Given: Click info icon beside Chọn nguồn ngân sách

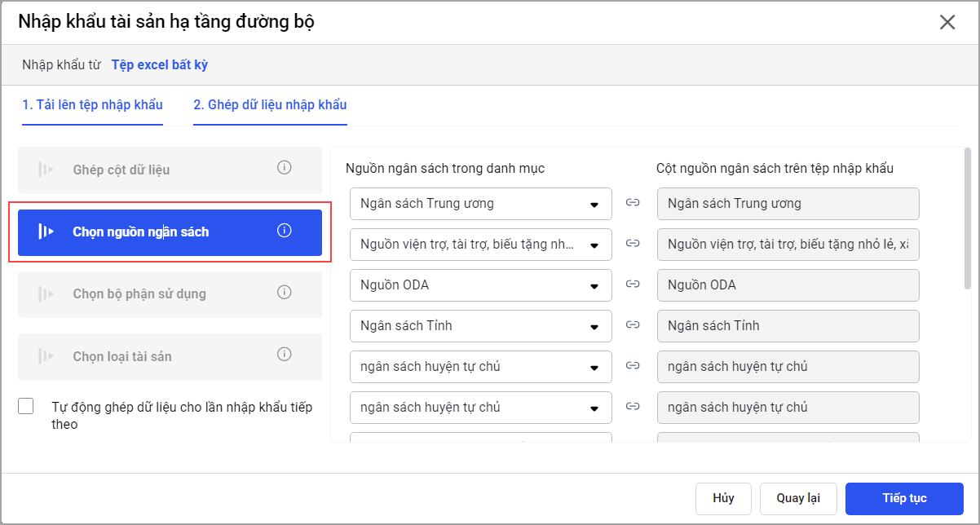Looking at the screenshot, I should (x=284, y=231).
